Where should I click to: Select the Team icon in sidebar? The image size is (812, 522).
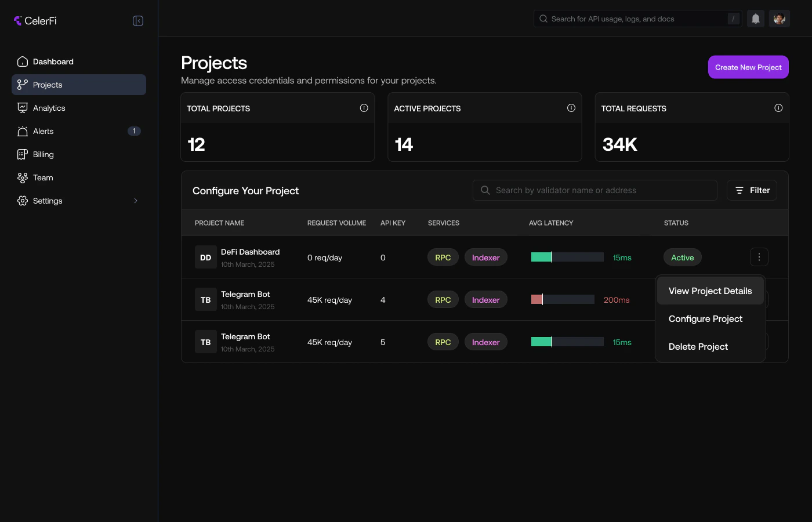(23, 177)
